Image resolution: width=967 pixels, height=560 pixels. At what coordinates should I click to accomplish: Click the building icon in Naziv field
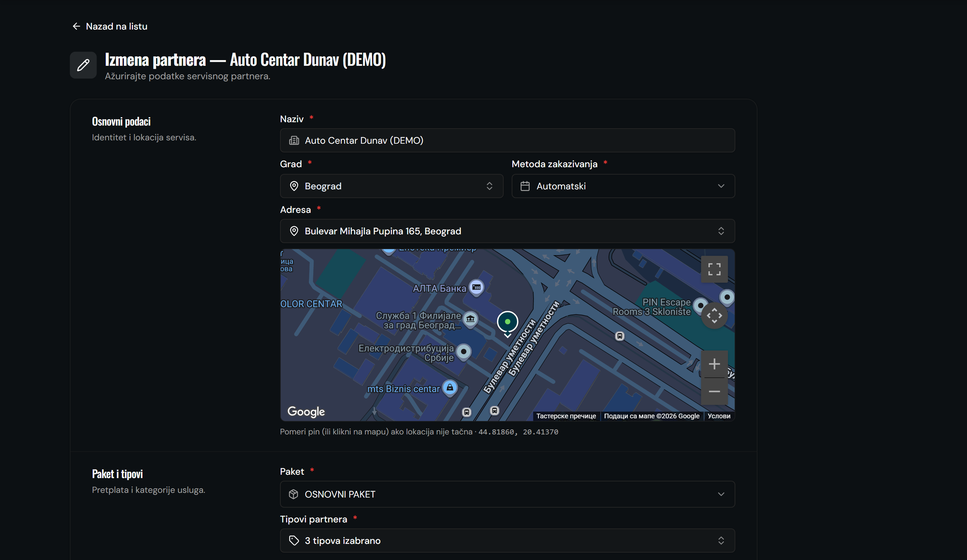294,140
